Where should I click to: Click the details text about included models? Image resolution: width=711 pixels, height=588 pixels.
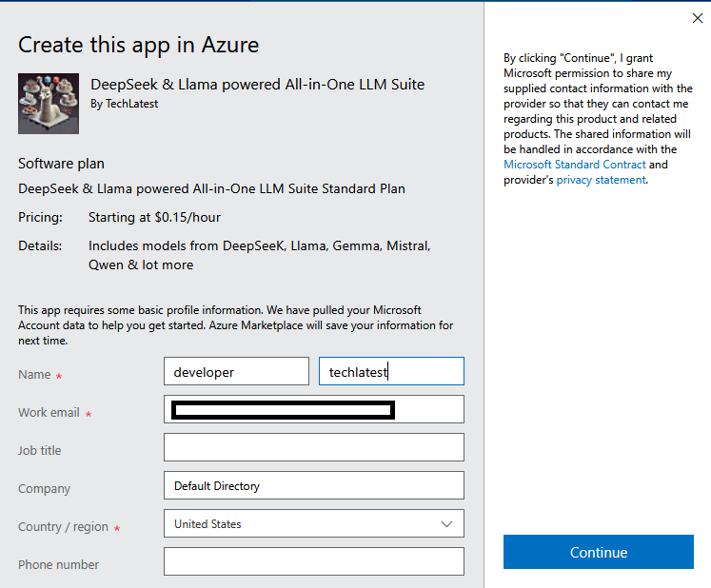click(259, 255)
